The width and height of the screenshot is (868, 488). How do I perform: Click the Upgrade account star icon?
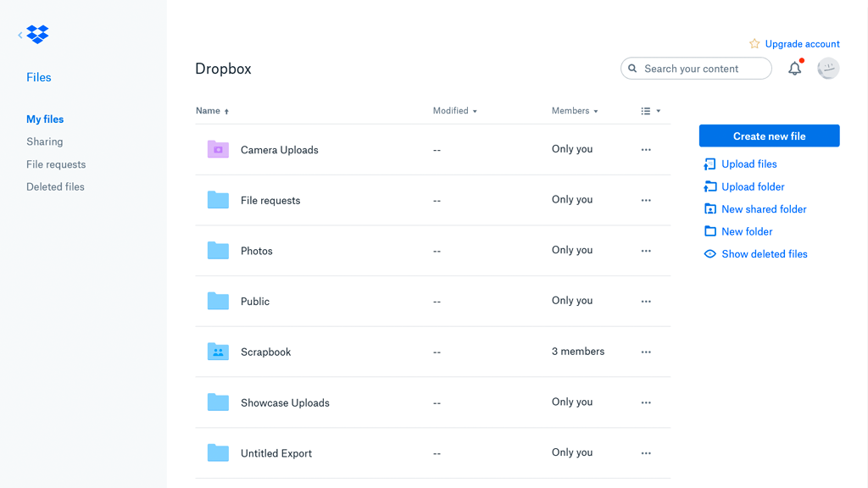click(x=754, y=44)
